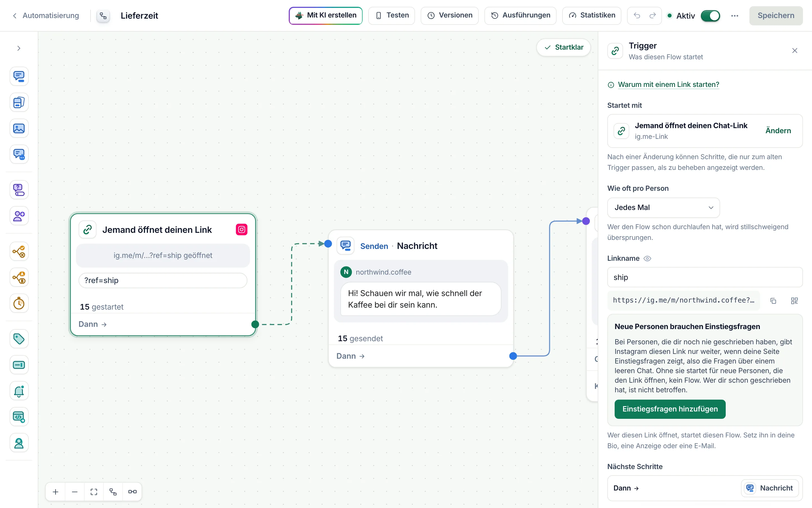Select the A/B split icon in sidebar

point(19,277)
